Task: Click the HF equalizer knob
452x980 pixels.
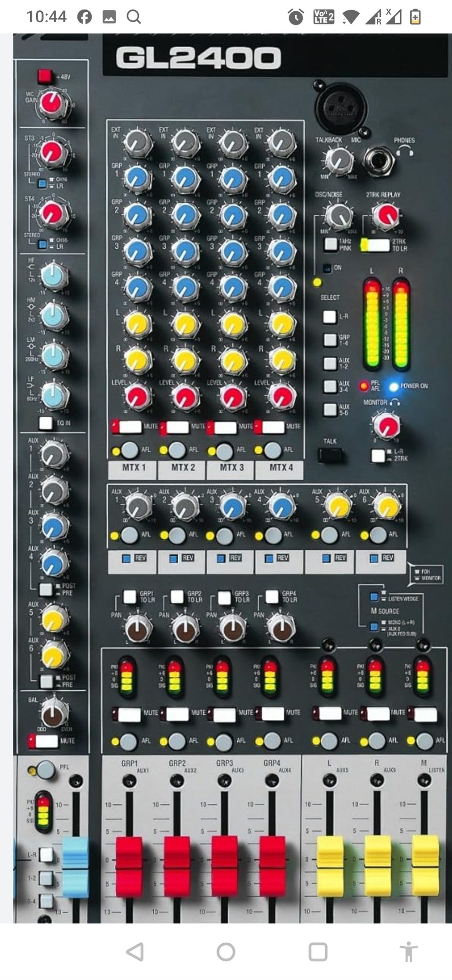Action: pyautogui.click(x=53, y=277)
